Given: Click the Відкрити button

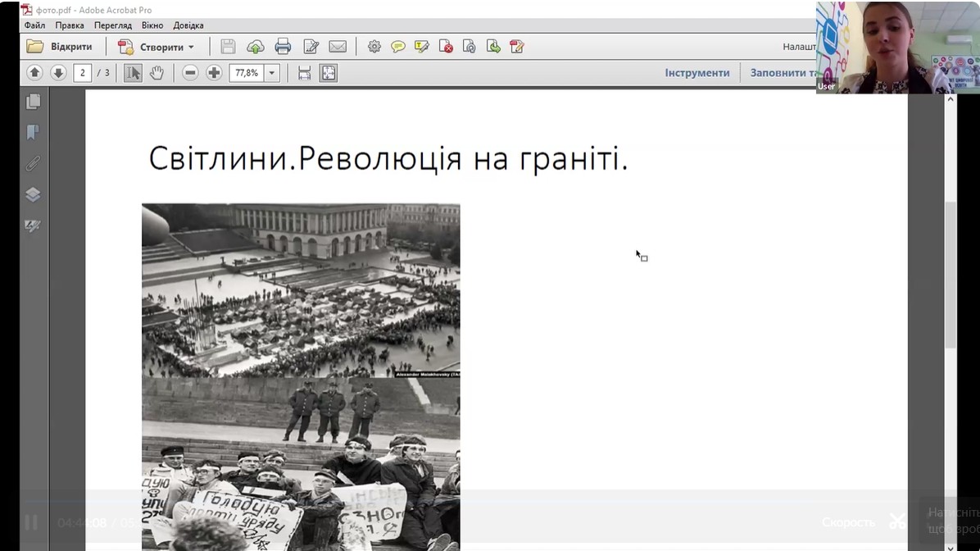Looking at the screenshot, I should pyautogui.click(x=60, y=47).
